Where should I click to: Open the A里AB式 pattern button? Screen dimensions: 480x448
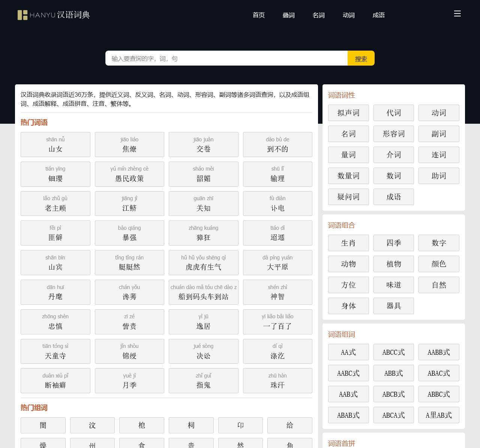point(438,415)
